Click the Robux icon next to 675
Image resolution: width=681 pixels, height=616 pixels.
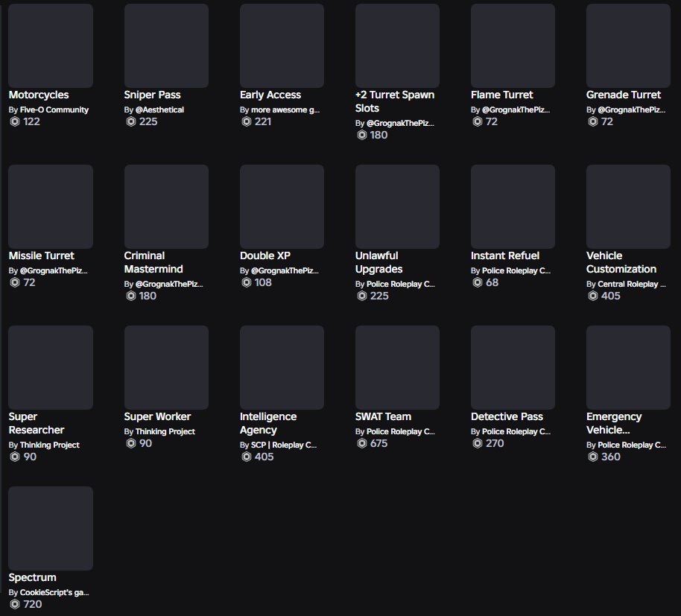(362, 443)
